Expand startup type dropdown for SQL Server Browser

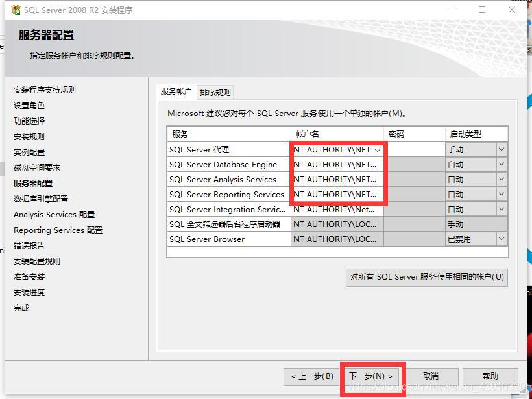pyautogui.click(x=502, y=239)
